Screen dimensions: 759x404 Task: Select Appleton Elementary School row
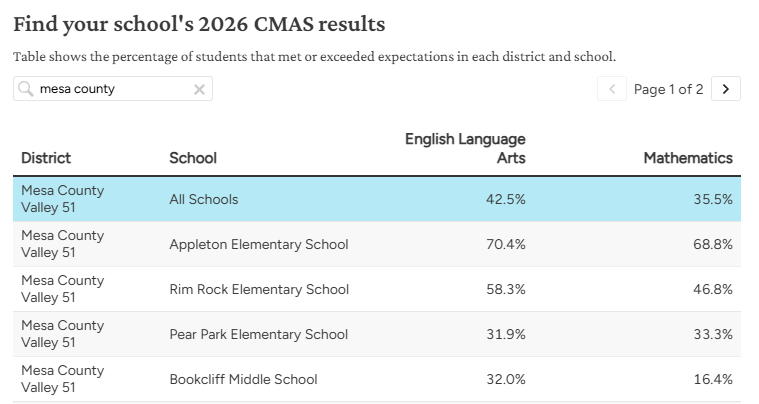[x=377, y=244]
